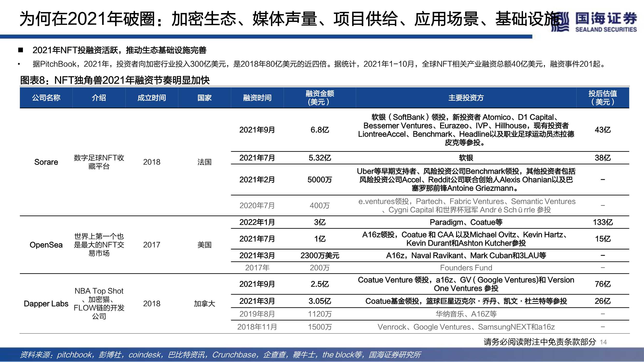The width and height of the screenshot is (644, 362).
Task: Click the Naval Ravikant、Mark Cuban investor cell
Action: pos(466,256)
